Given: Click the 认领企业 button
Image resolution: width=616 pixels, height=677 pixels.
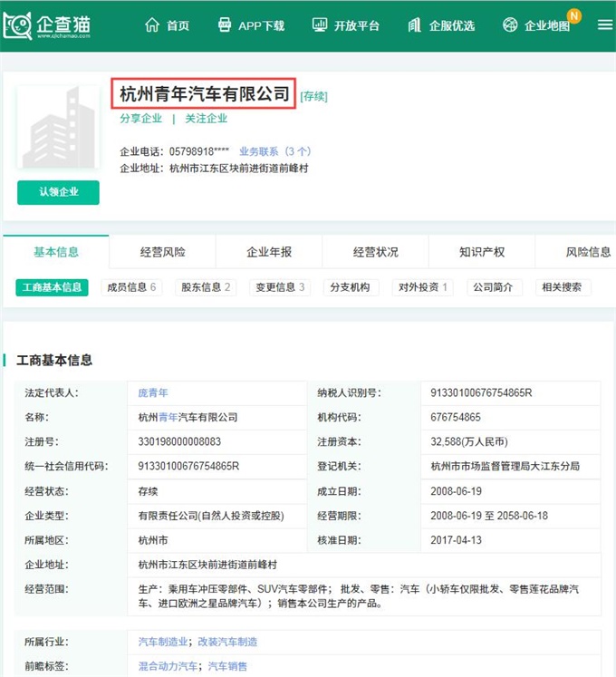Looking at the screenshot, I should (x=58, y=192).
